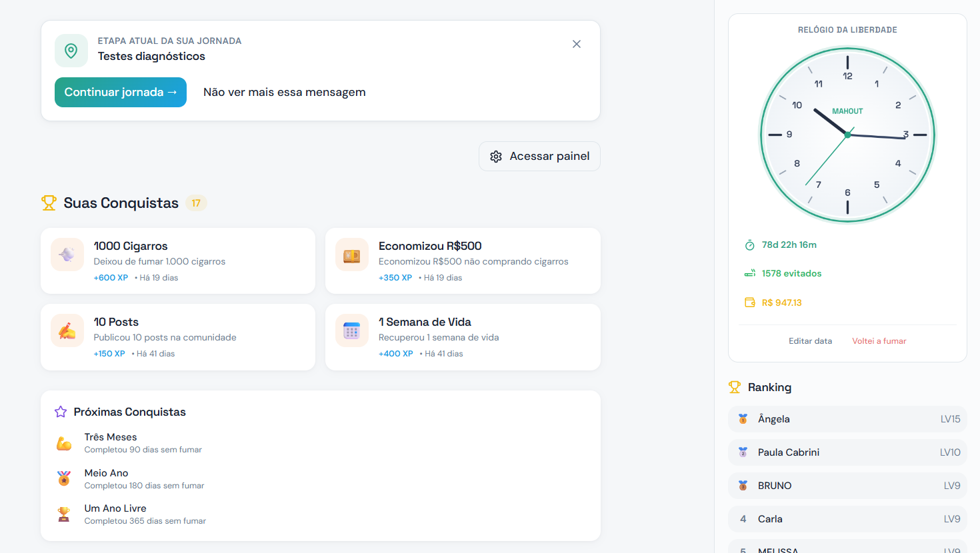
Task: Click the Um Ano Livre trophy icon
Action: point(64,514)
